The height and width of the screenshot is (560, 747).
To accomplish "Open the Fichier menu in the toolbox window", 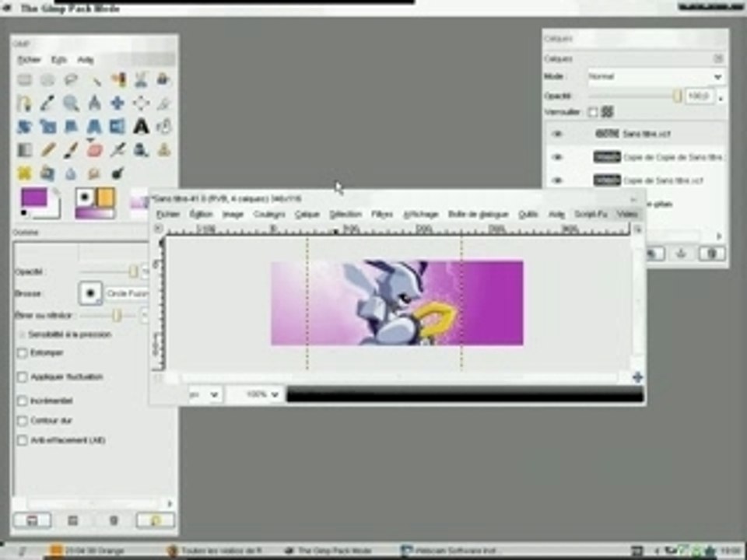I will point(29,60).
